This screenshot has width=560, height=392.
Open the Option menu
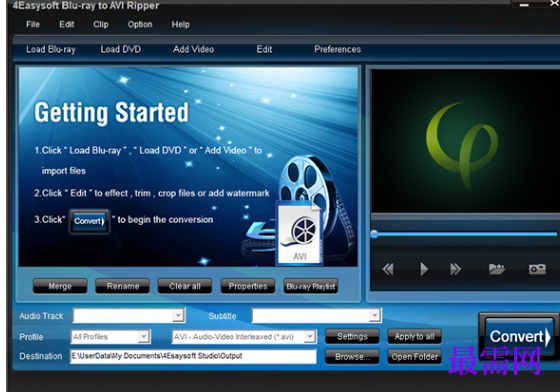pos(140,24)
